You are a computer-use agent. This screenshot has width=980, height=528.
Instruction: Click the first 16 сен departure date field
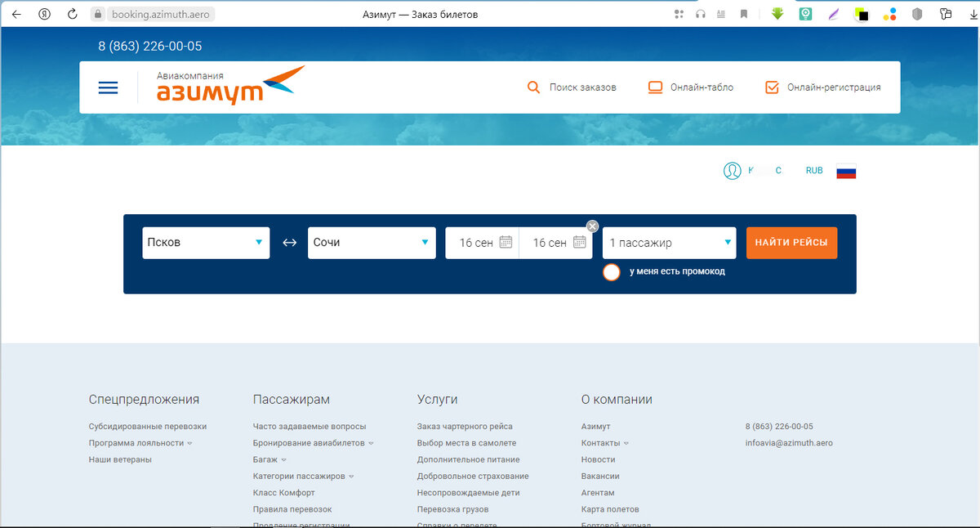[482, 243]
